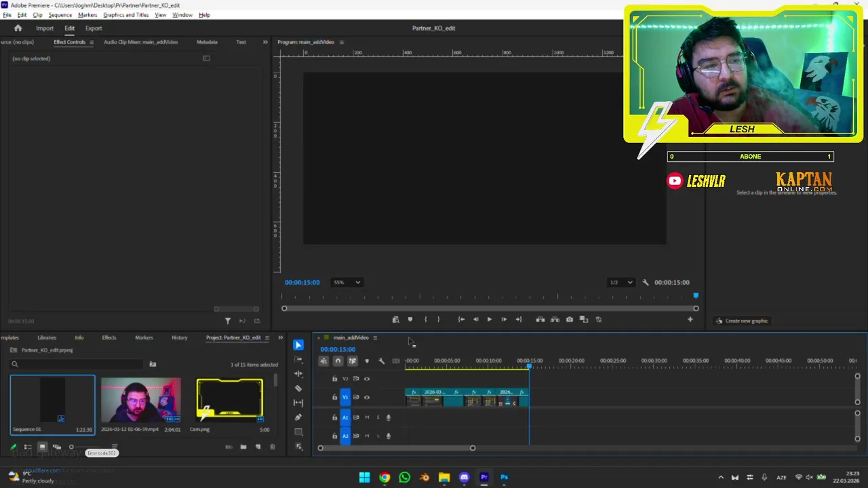
Task: Add marker in Program Monitor transport
Action: pos(410,319)
